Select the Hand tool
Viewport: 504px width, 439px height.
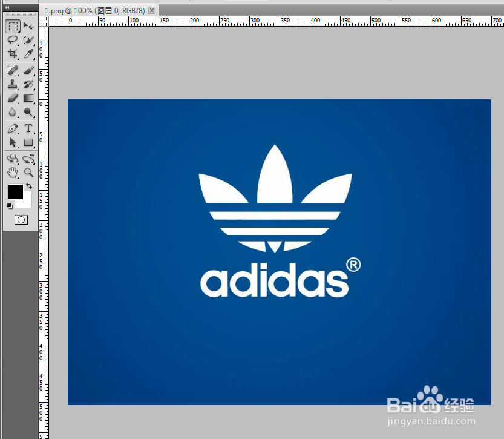tap(13, 173)
